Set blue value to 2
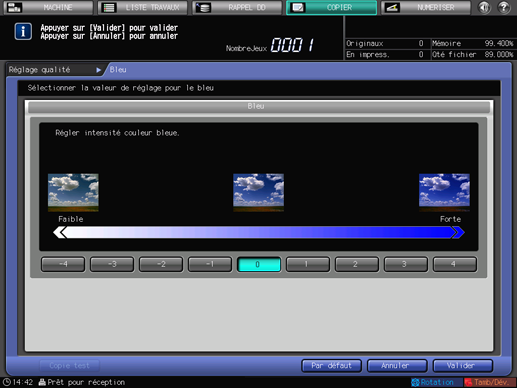The image size is (517, 388). (x=357, y=264)
